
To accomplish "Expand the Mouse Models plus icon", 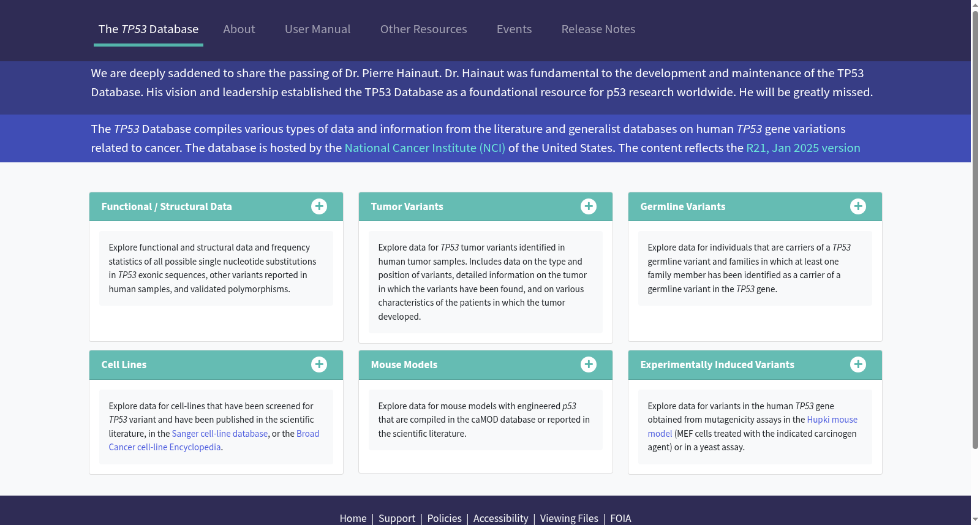I will pos(589,364).
